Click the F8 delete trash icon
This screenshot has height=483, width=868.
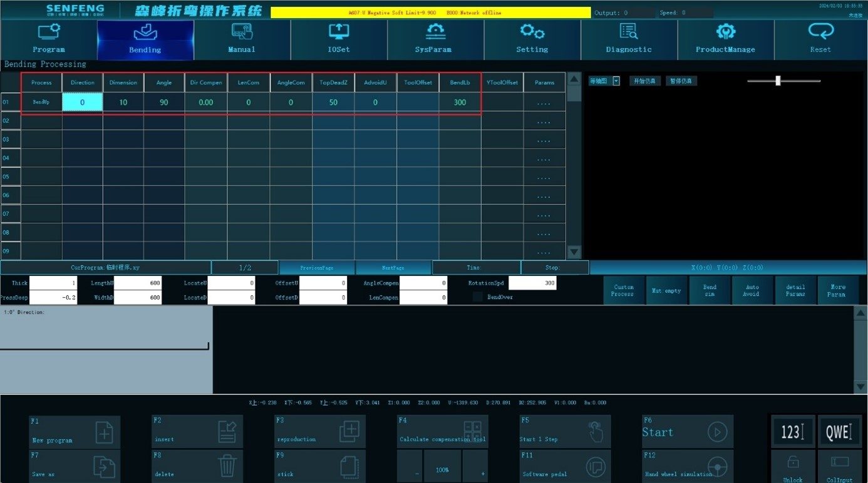coord(226,465)
